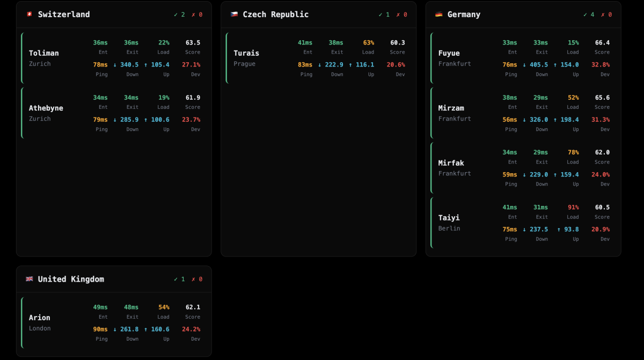644x360 pixels.
Task: Click the Czech Republic green checkmark count
Action: click(384, 14)
